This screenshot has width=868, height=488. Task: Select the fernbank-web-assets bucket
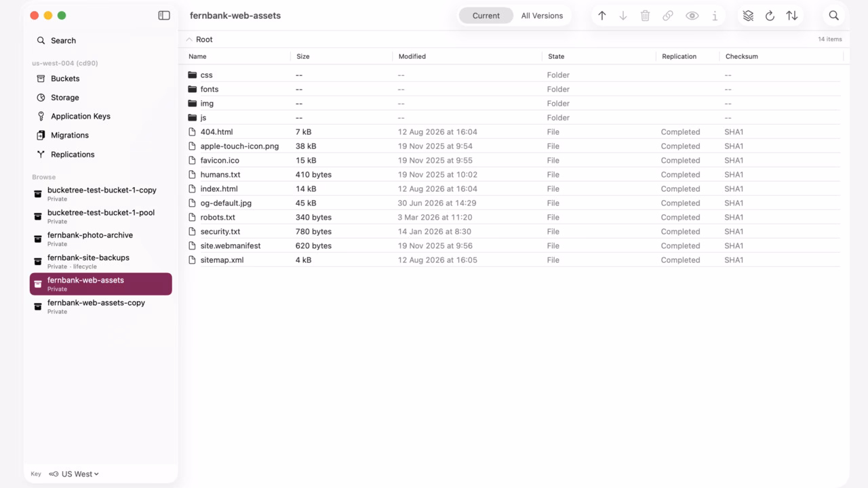pyautogui.click(x=100, y=284)
